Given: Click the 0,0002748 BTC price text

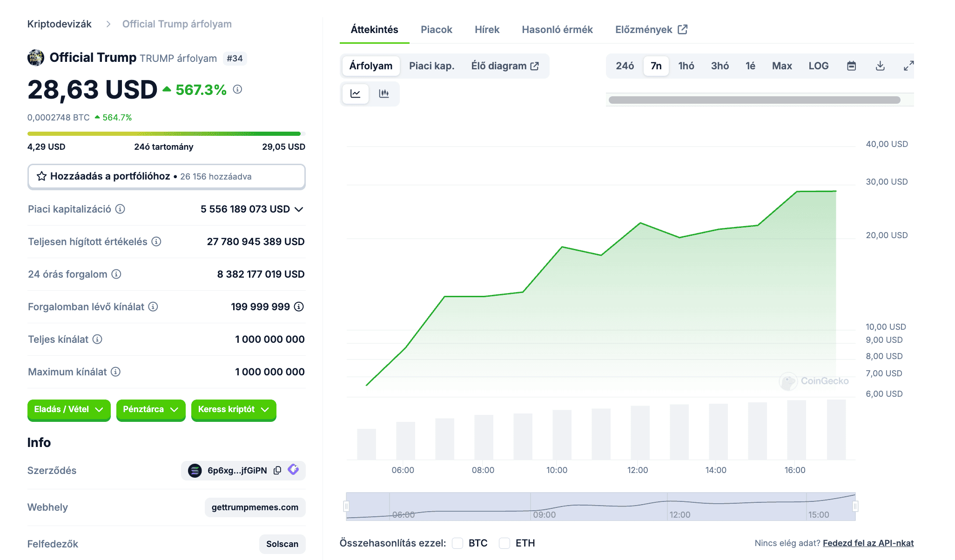Looking at the screenshot, I should (x=59, y=118).
